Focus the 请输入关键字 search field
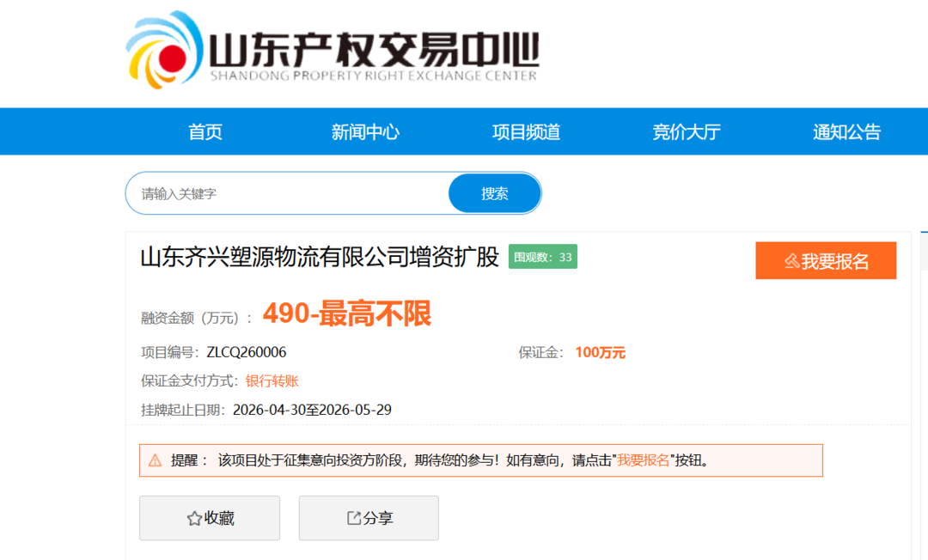Viewport: 928px width, 560px height. point(288,193)
